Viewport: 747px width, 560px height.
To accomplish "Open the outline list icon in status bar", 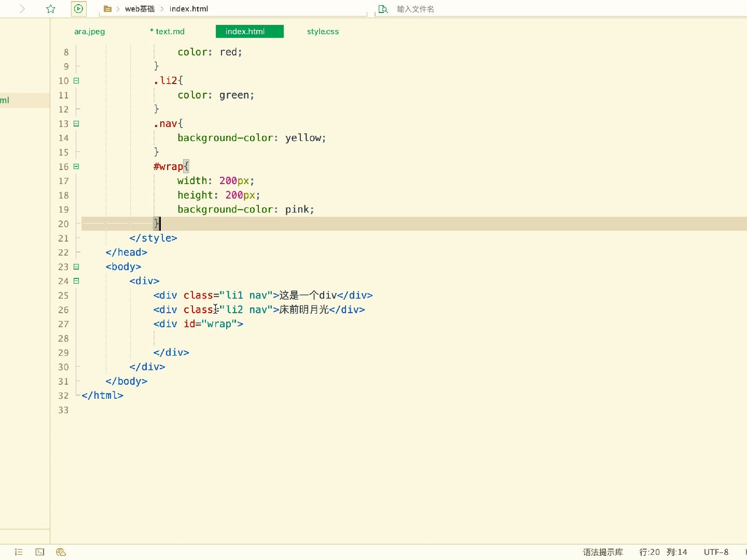I will pyautogui.click(x=19, y=552).
